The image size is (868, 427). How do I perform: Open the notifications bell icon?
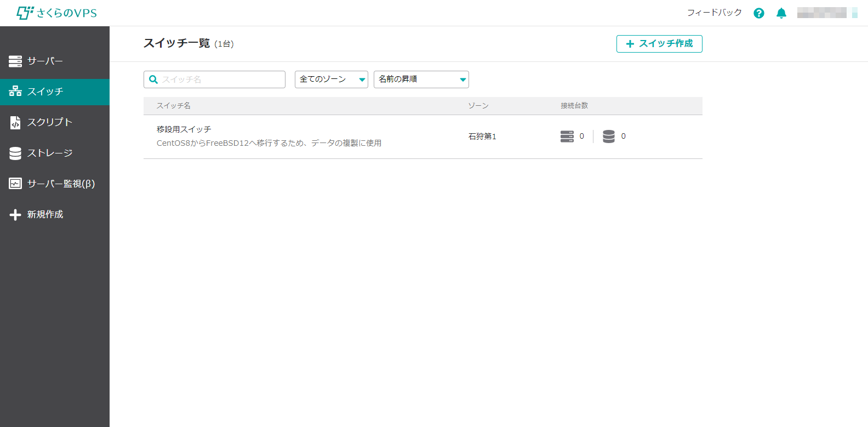[781, 13]
